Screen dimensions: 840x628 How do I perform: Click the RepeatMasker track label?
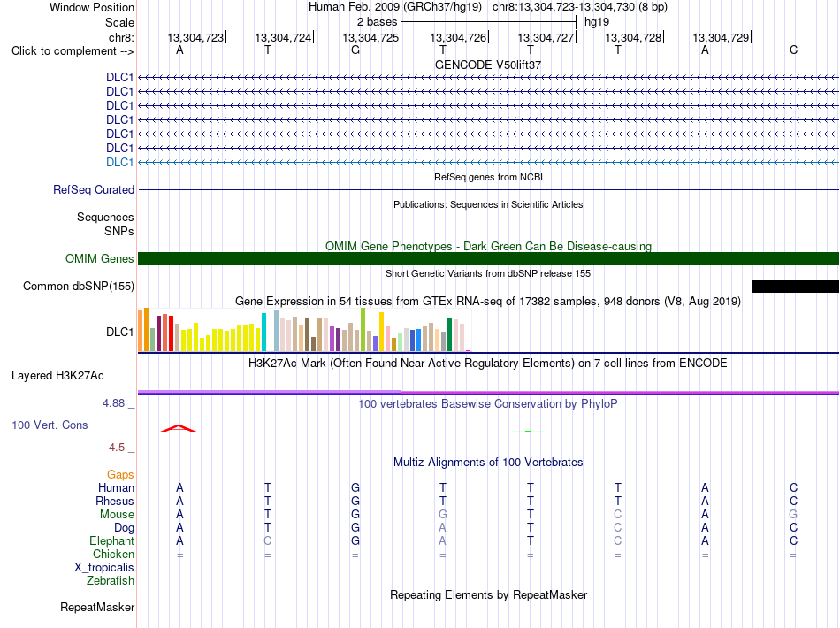point(97,607)
